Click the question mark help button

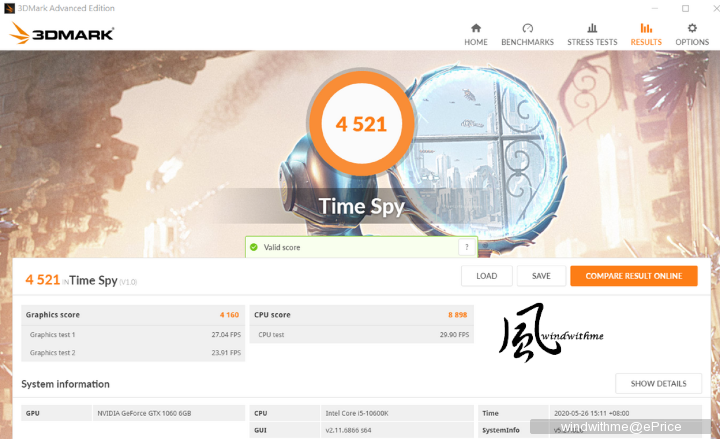coord(467,247)
